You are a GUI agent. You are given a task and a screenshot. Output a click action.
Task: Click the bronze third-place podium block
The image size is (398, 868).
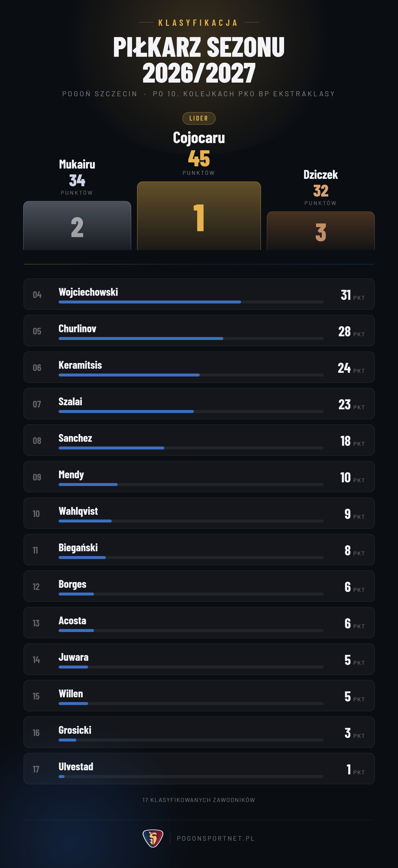pyautogui.click(x=321, y=230)
